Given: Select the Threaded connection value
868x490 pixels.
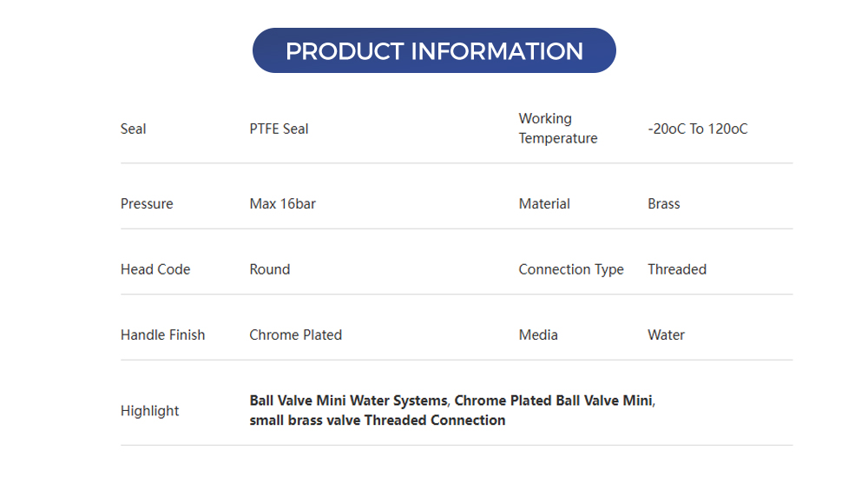Looking at the screenshot, I should (676, 269).
